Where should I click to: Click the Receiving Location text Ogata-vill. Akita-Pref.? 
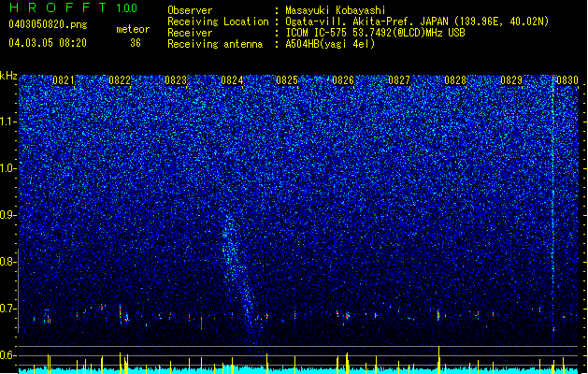pos(351,22)
